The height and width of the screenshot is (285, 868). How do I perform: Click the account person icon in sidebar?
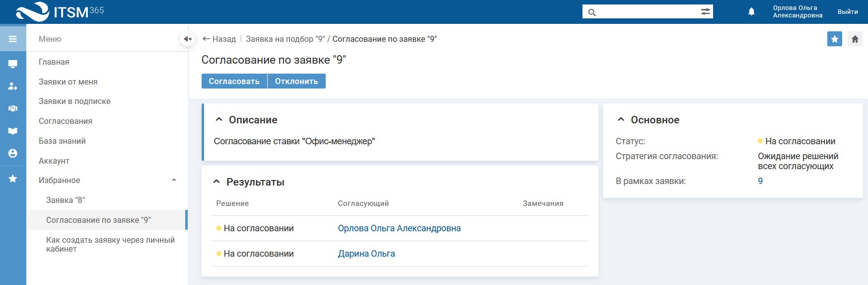(x=13, y=153)
